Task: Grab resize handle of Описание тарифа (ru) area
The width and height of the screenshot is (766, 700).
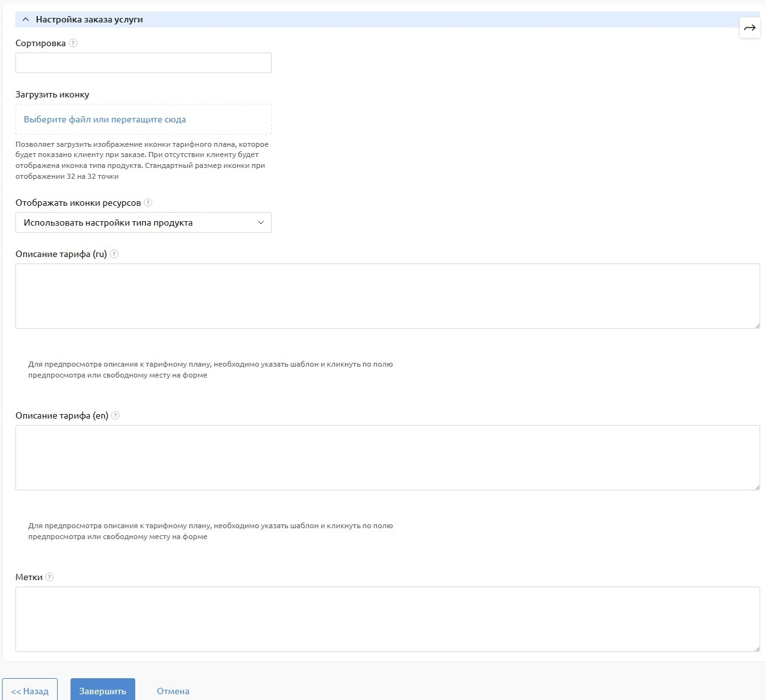Action: 757,326
